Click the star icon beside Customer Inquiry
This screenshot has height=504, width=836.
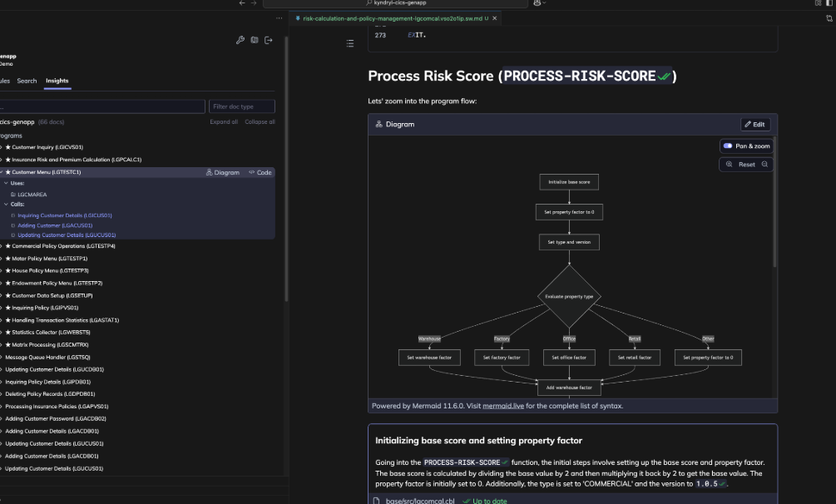coord(8,147)
